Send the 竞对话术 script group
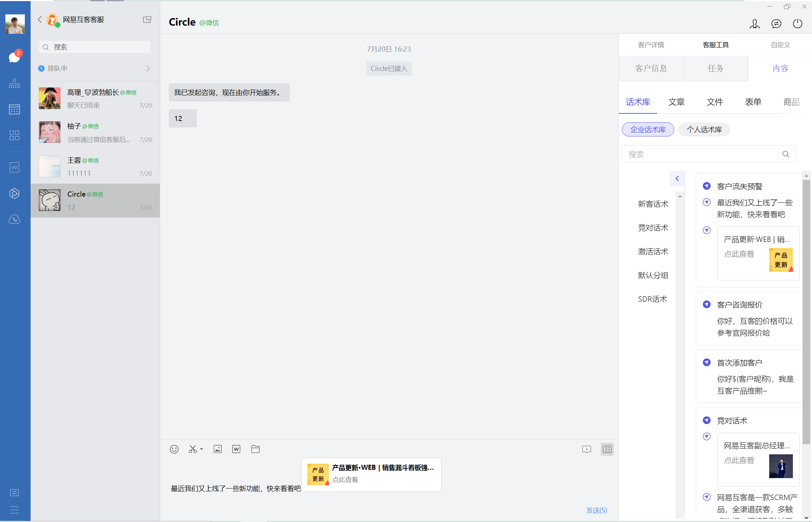Viewport: 812px width, 522px height. point(707,420)
